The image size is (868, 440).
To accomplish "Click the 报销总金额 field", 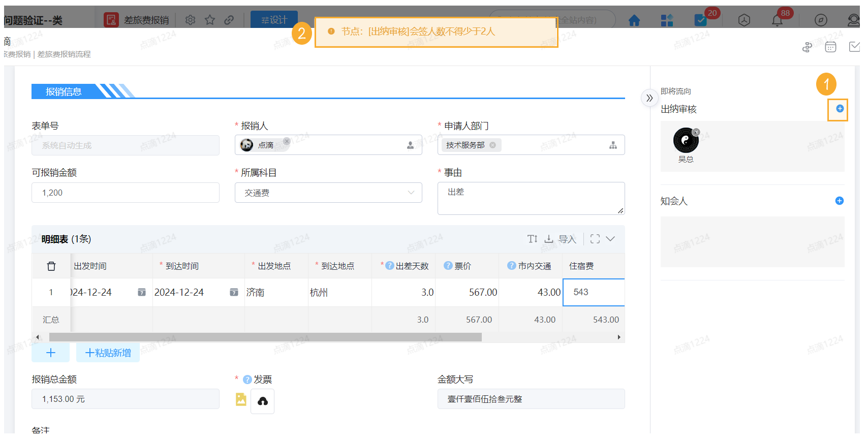I will (x=126, y=399).
